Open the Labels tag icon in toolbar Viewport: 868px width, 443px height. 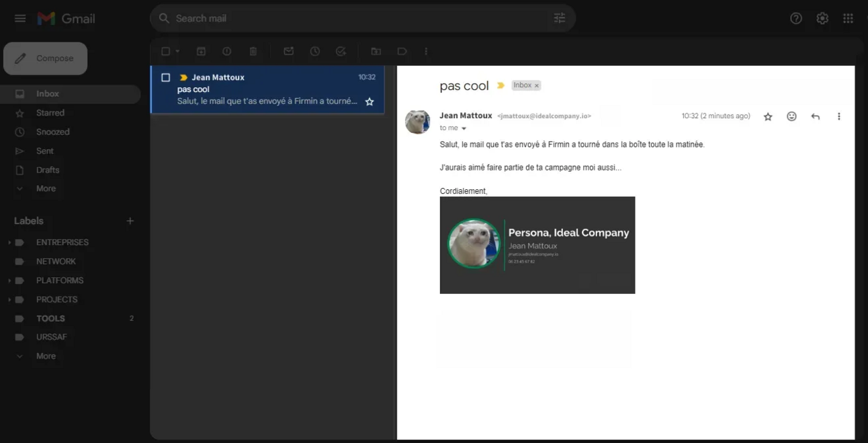pyautogui.click(x=402, y=51)
